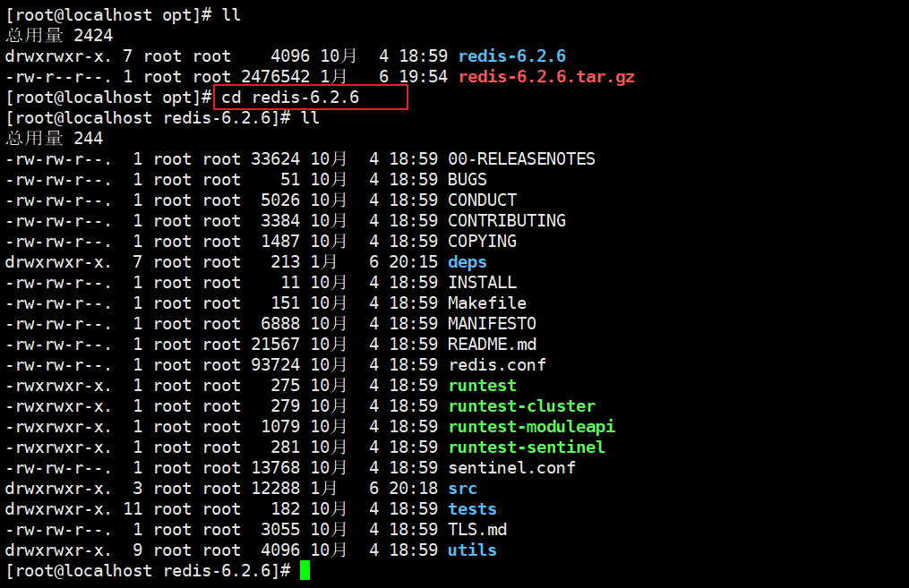The height and width of the screenshot is (588, 909).
Task: Click the MANIFESTO file name
Action: coord(492,324)
